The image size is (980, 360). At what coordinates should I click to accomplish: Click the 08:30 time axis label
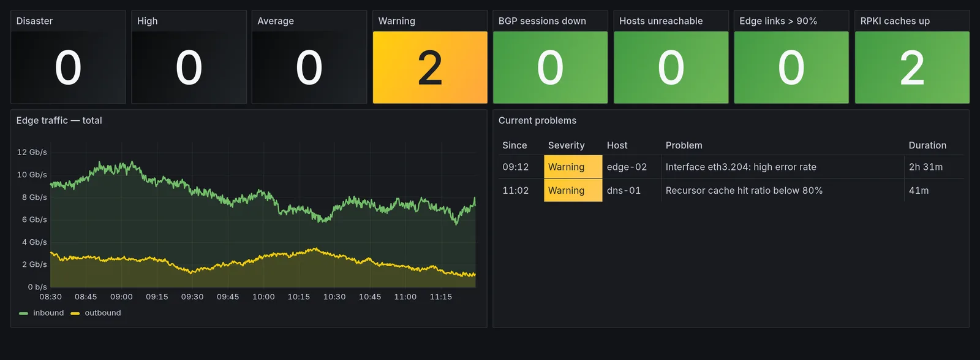tap(51, 297)
